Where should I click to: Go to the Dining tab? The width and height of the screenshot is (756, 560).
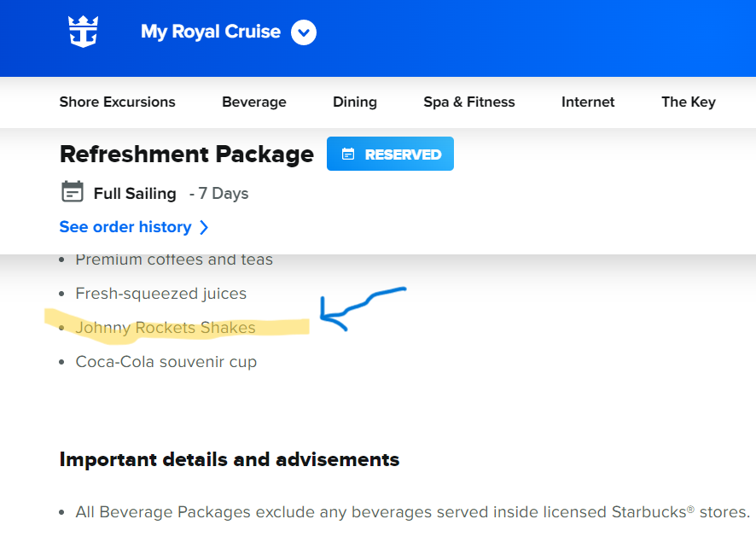(x=355, y=102)
